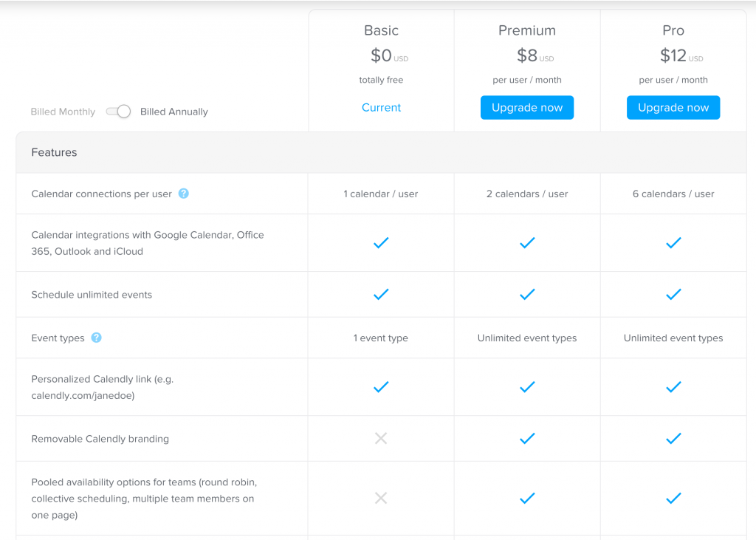The image size is (756, 540).
Task: Click Upgrade now under Pro plan
Action: (673, 108)
